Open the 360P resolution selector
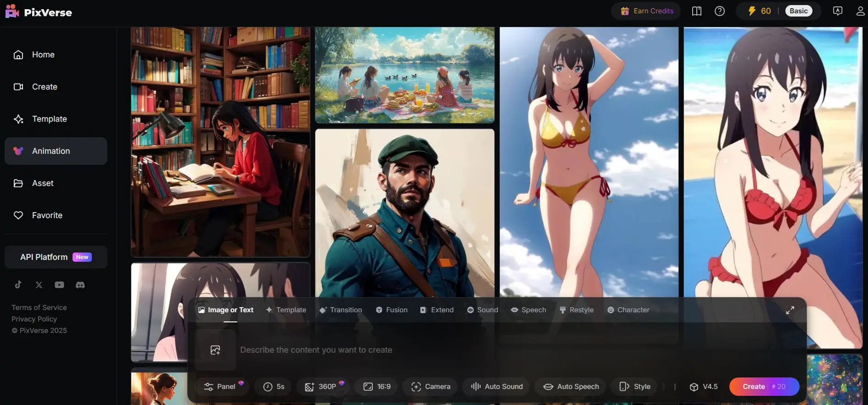Screen dimensions: 868x405 pyautogui.click(x=324, y=387)
